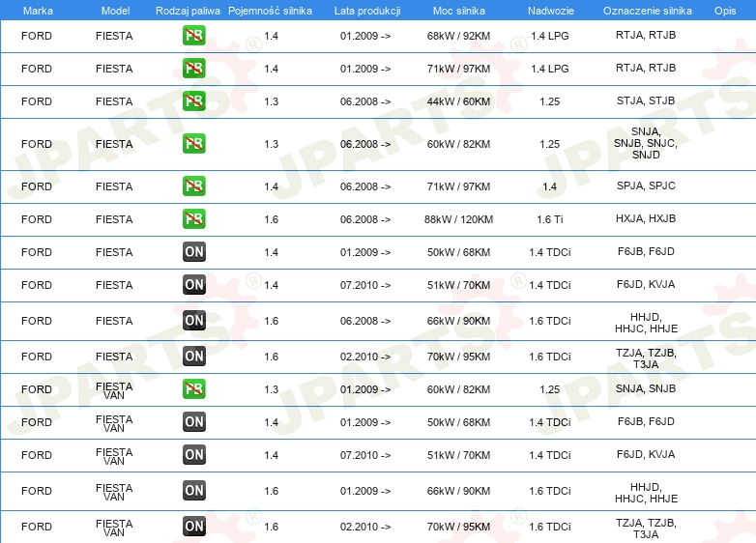Image resolution: width=756 pixels, height=543 pixels.
Task: Click the 1.6 capacity cell in HXJA row
Action: [271, 219]
